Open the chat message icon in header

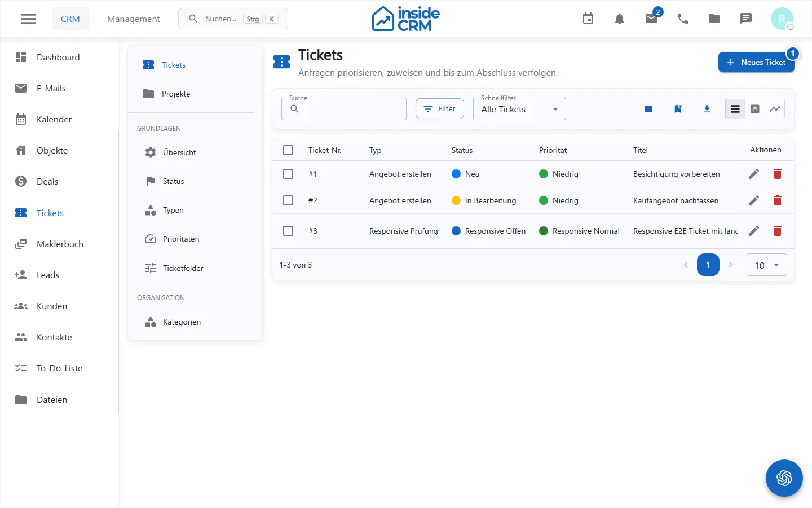click(746, 19)
